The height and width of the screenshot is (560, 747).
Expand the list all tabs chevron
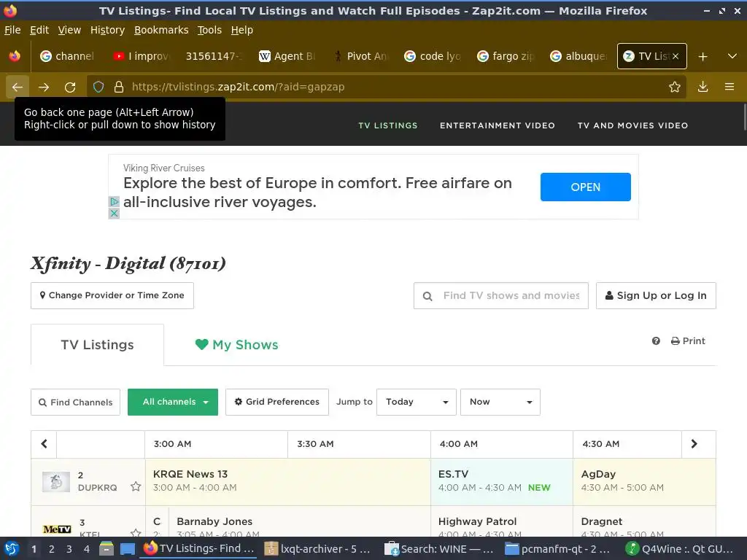[732, 56]
